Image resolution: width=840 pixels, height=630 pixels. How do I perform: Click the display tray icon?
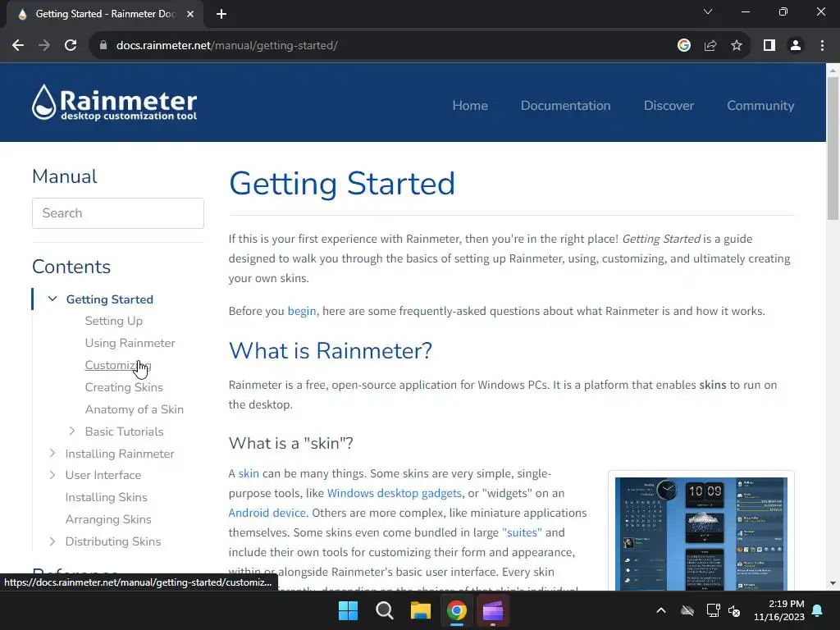(x=713, y=610)
